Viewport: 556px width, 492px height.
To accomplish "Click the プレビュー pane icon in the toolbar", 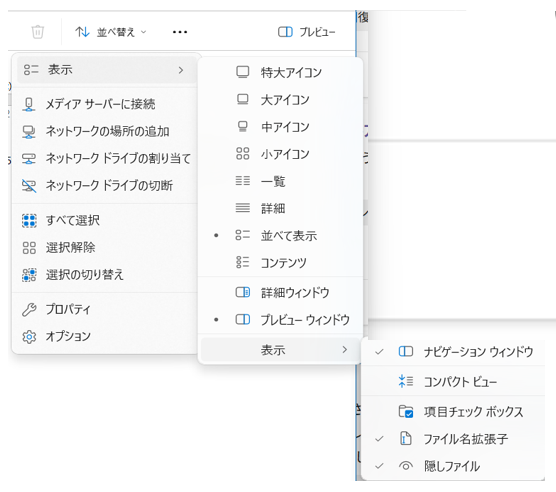I will tap(285, 32).
